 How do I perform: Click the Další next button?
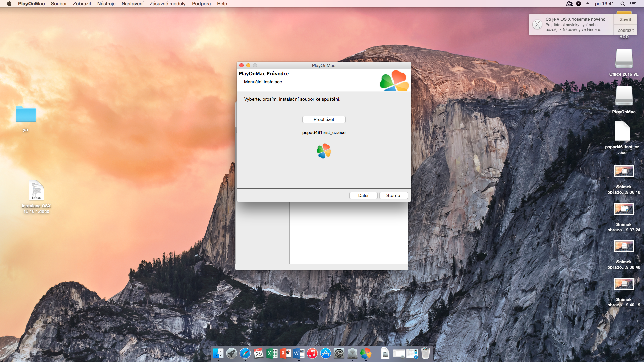pyautogui.click(x=363, y=195)
